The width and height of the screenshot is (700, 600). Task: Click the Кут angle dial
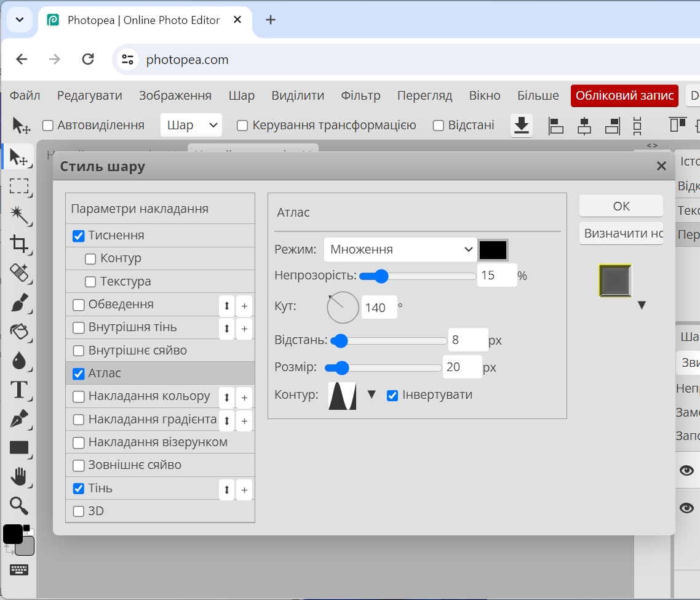click(343, 307)
